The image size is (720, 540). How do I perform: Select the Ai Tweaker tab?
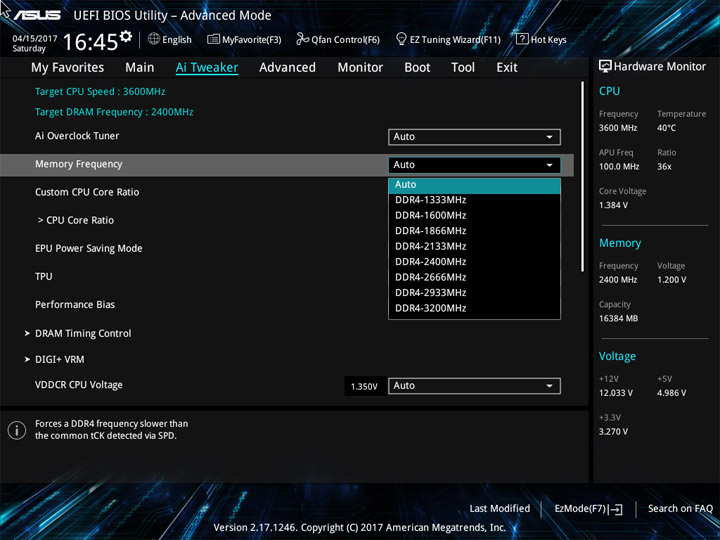[x=207, y=68]
